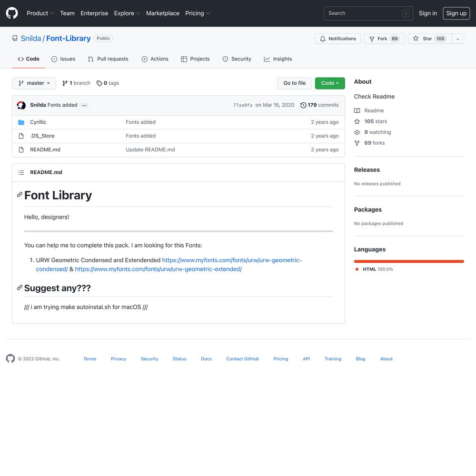Open the Cyrillic folder icon
Viewport: 476px width, 476px height.
21,122
